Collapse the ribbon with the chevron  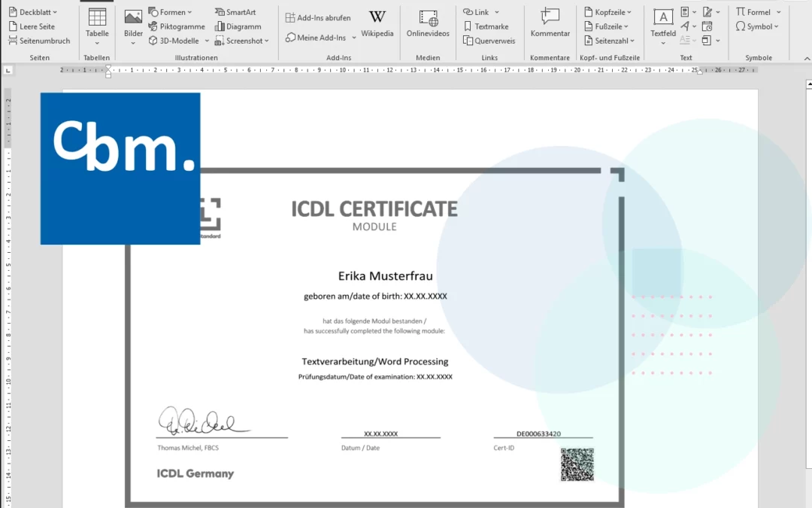pos(807,58)
